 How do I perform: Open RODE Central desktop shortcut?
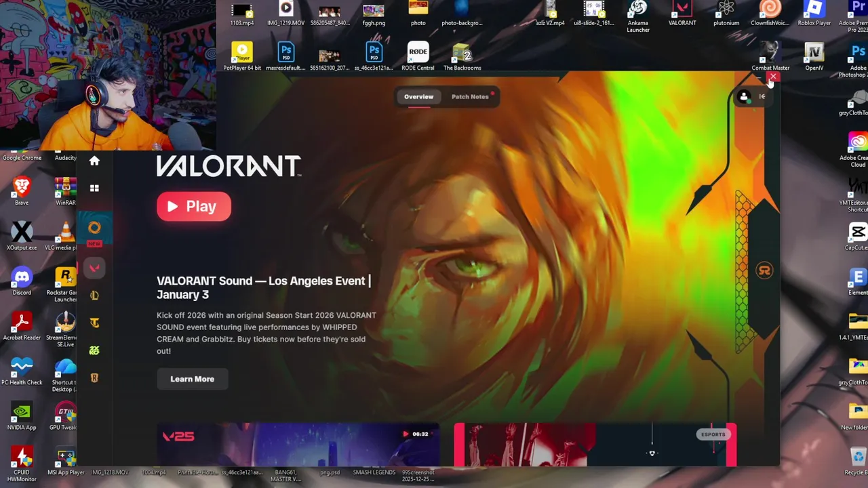point(418,56)
